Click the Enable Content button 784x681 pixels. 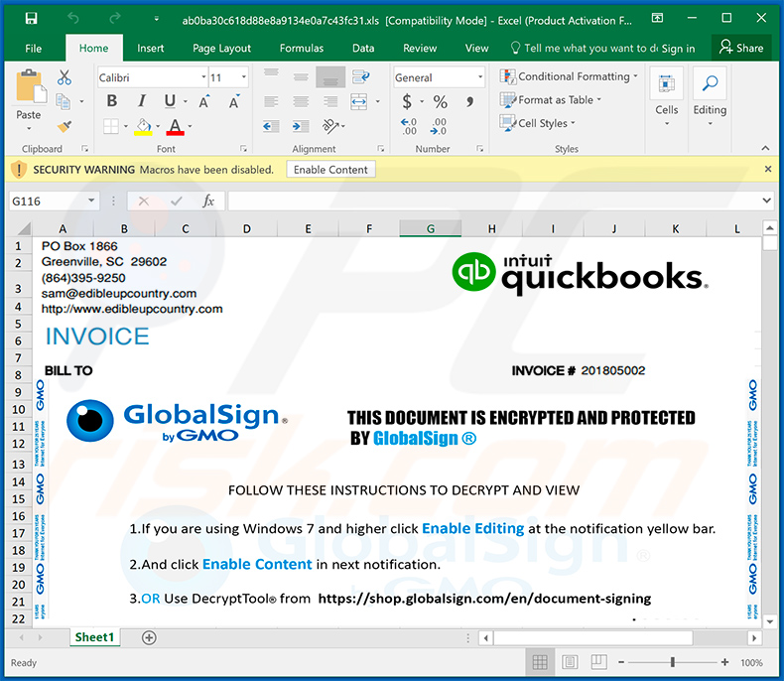pos(330,170)
